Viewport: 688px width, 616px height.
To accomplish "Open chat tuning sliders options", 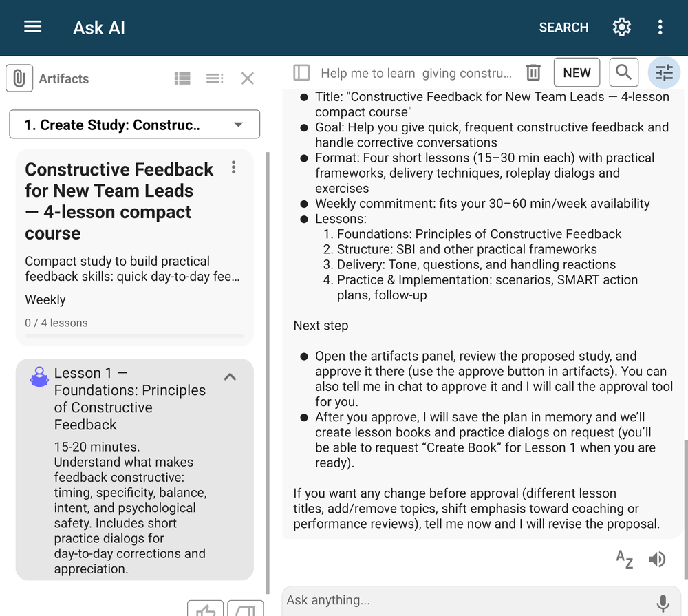I will (x=665, y=72).
